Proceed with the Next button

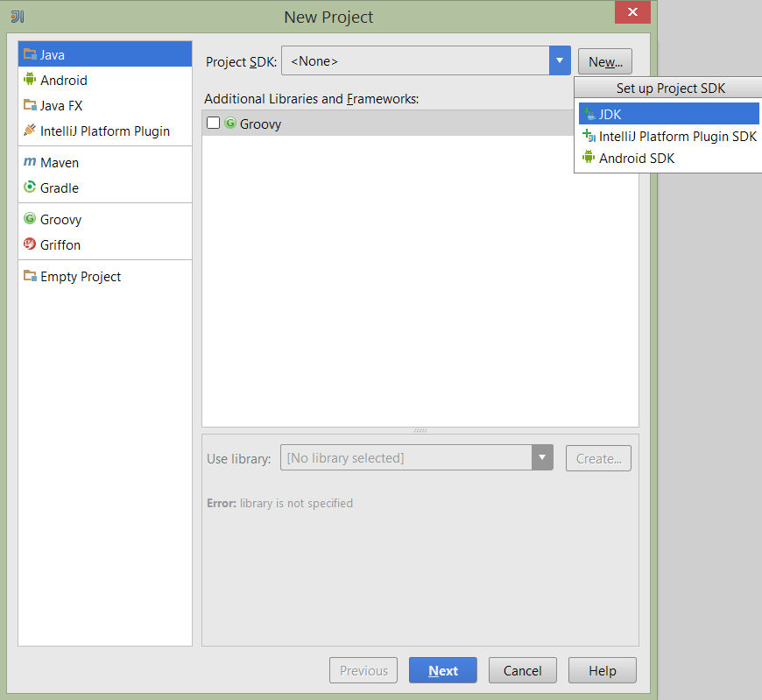coord(442,669)
